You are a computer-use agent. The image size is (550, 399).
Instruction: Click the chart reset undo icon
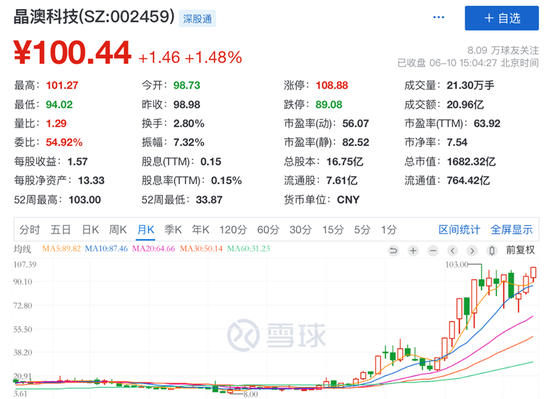click(x=394, y=251)
